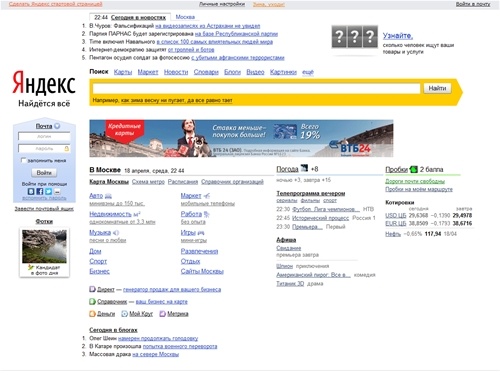Open the Сегодня в новостях tab
This screenshot has height=375, width=500.
pos(138,17)
